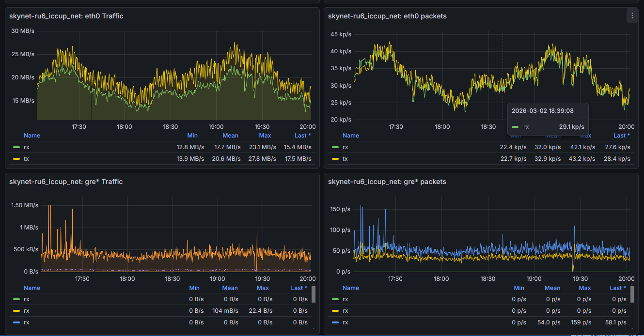
Task: Click the 42.1 kp/s rx Max value
Action: click(583, 147)
